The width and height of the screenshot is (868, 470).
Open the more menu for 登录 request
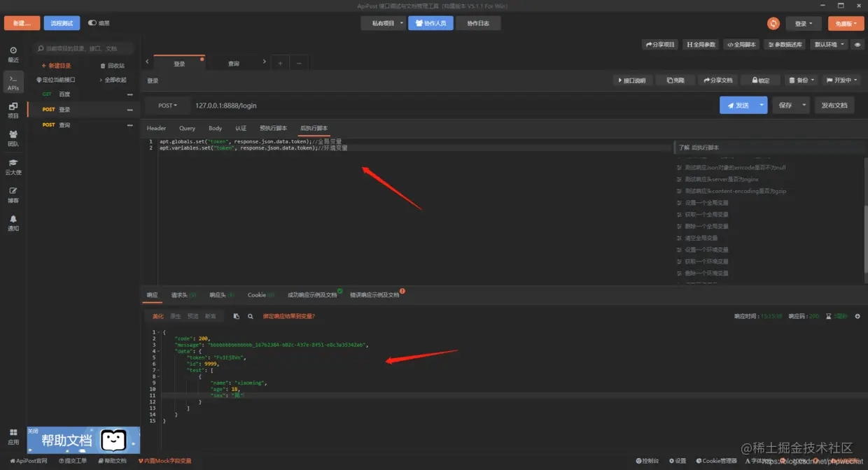coord(129,110)
